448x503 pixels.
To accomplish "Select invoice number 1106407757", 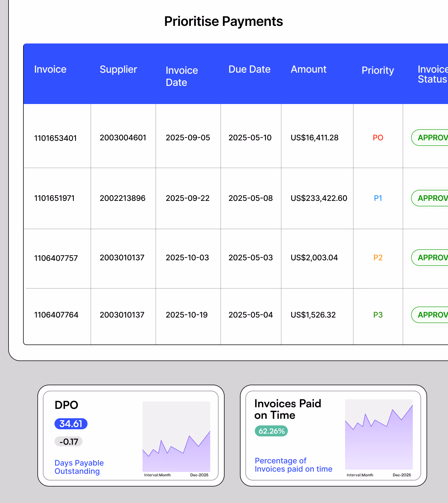I will (56, 258).
